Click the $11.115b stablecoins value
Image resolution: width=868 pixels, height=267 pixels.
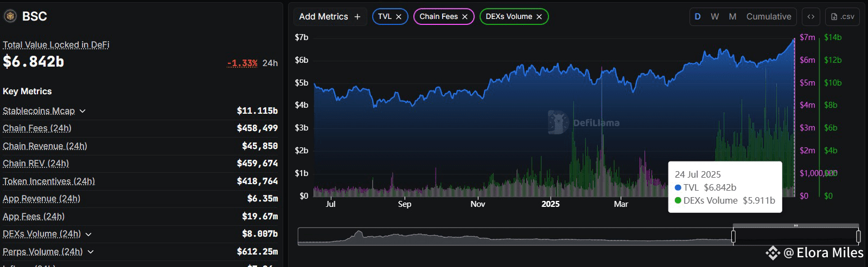pos(257,111)
